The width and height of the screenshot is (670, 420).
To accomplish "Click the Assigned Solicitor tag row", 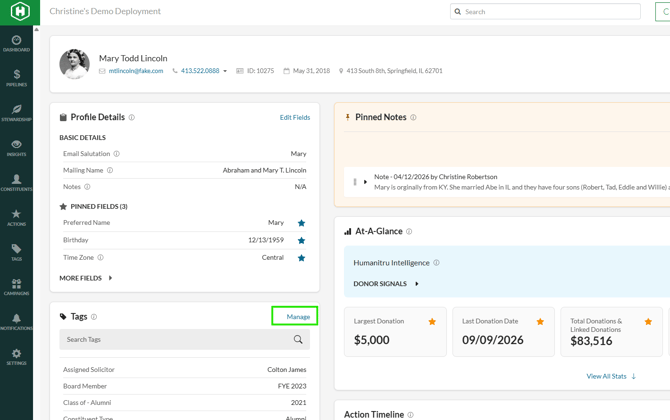I will [185, 370].
